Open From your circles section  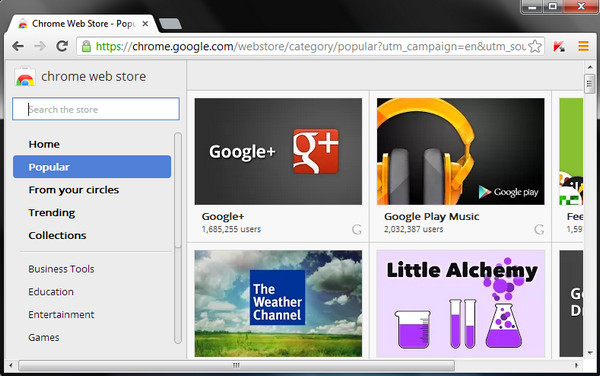point(73,190)
